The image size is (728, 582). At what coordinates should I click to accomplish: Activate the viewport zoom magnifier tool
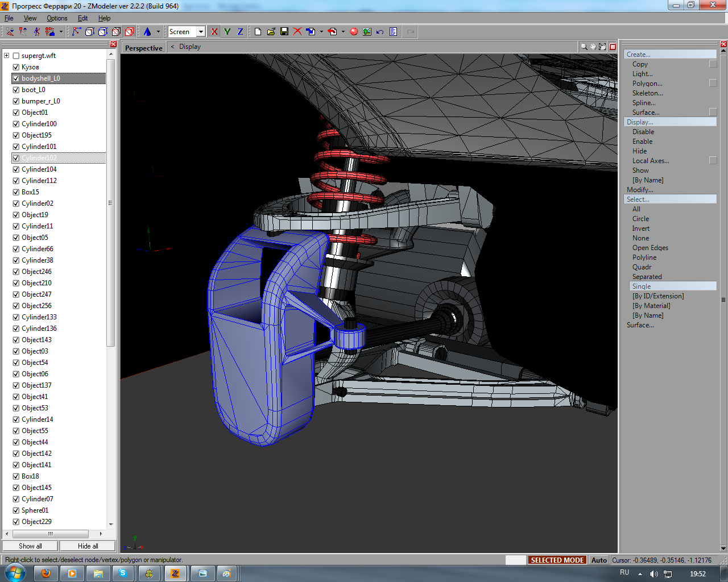[584, 47]
